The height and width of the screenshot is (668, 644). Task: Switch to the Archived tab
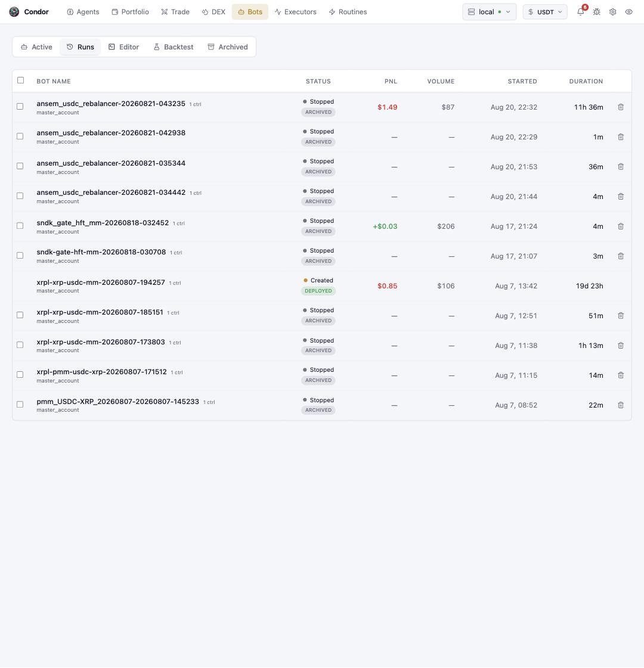[228, 47]
